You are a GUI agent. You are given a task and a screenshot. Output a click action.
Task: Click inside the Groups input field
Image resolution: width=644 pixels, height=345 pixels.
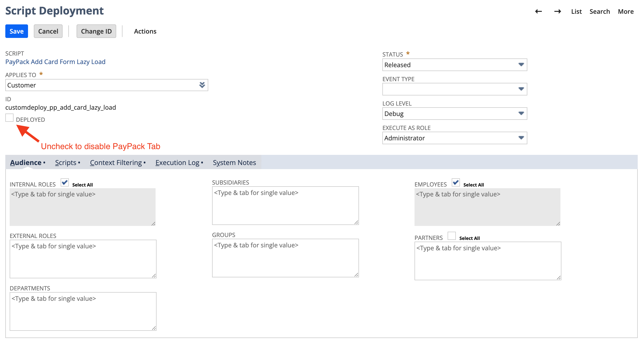pyautogui.click(x=285, y=258)
